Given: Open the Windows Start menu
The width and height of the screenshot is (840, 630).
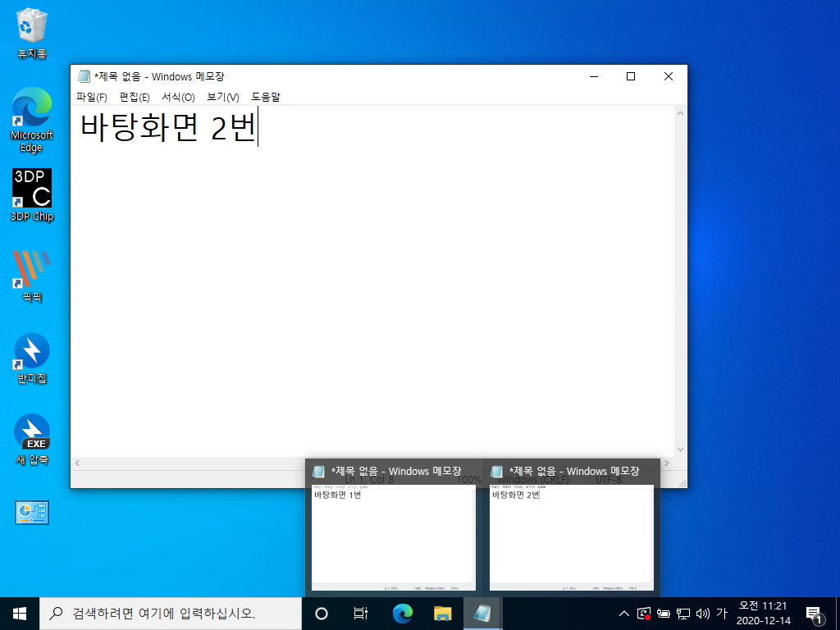Looking at the screenshot, I should [x=20, y=614].
